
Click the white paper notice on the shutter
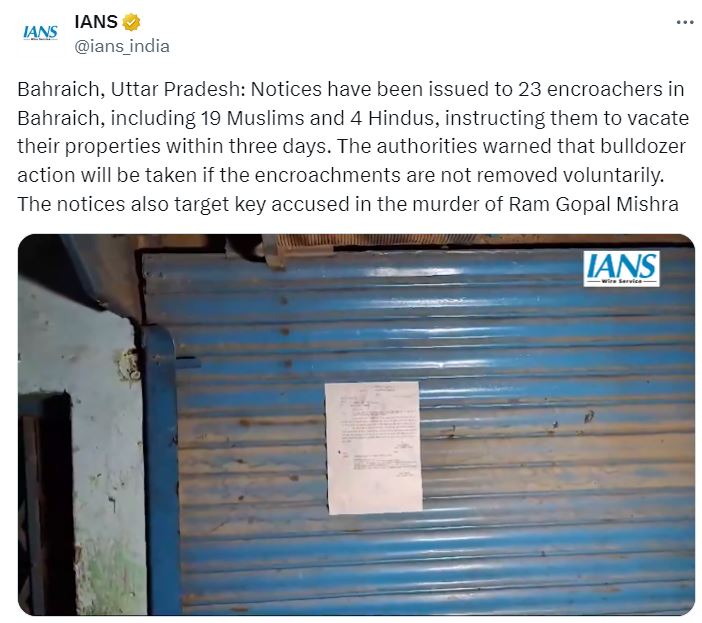[x=374, y=448]
